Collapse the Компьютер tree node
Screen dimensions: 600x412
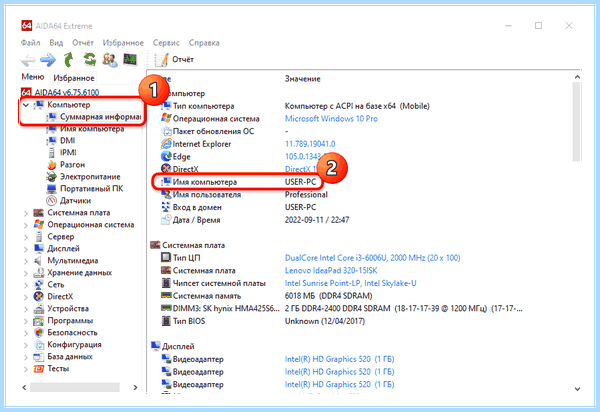(26, 105)
